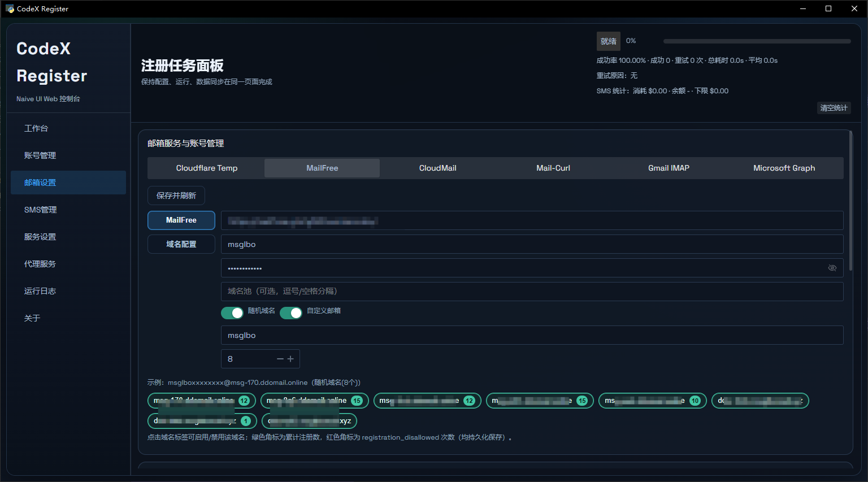Toggle the domain tag with badge 1
The image size is (868, 482).
coord(202,421)
